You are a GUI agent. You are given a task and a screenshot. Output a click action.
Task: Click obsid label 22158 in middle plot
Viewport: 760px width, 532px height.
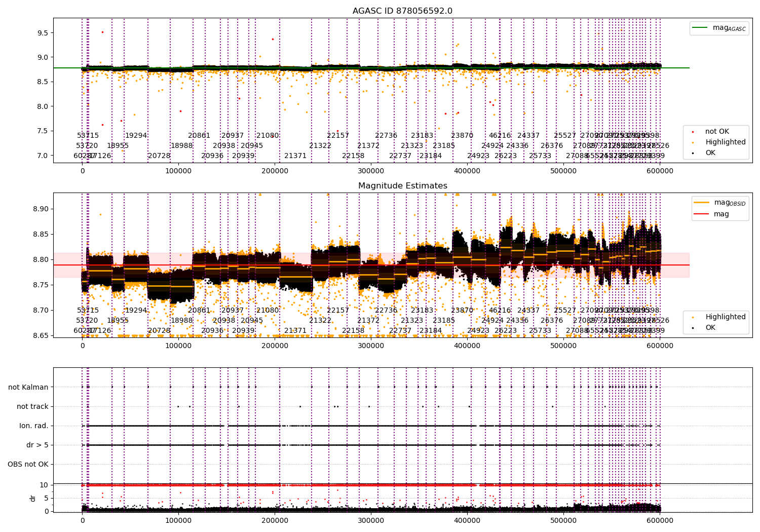(x=353, y=331)
